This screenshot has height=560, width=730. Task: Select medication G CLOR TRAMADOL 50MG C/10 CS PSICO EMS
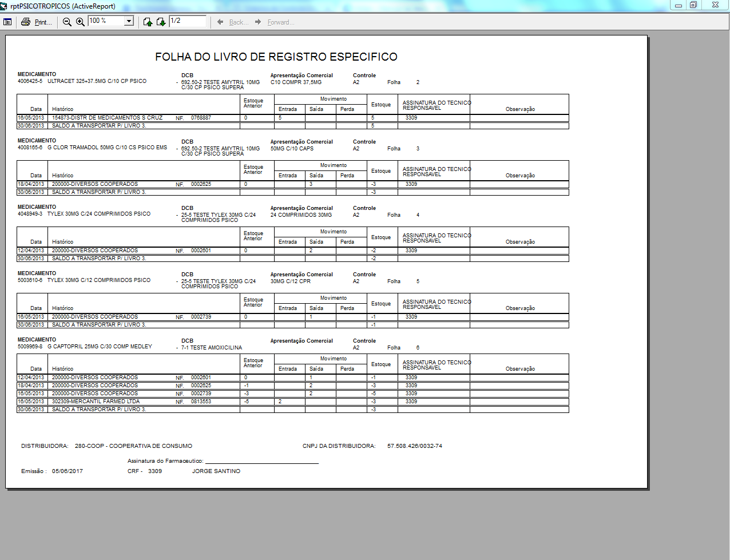pos(107,148)
